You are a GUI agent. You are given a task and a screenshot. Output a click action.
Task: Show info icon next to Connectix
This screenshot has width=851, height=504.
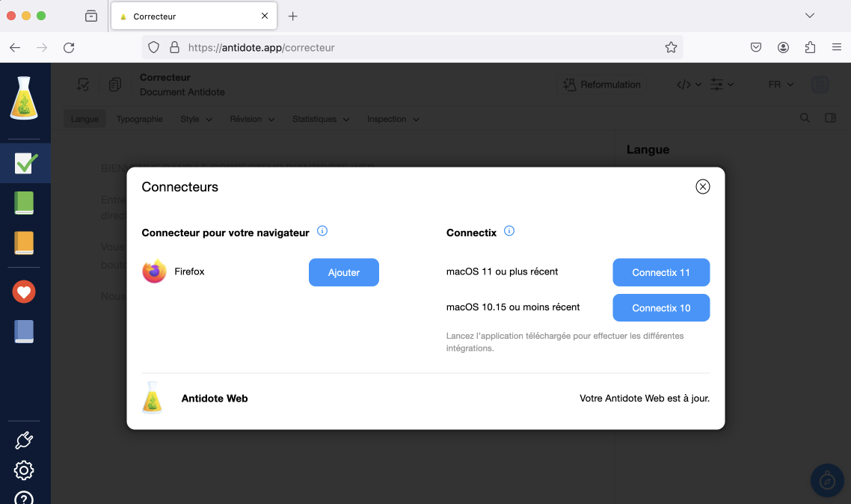coord(509,231)
